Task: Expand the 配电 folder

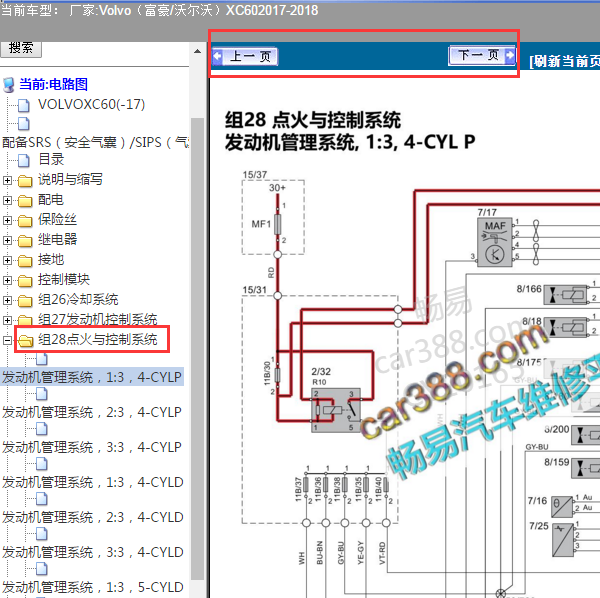Action: point(7,200)
